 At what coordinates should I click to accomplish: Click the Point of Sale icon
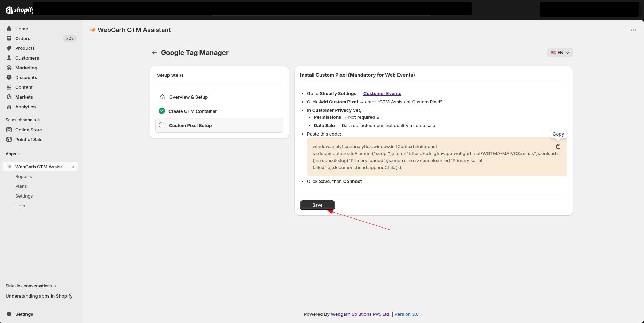(9, 139)
